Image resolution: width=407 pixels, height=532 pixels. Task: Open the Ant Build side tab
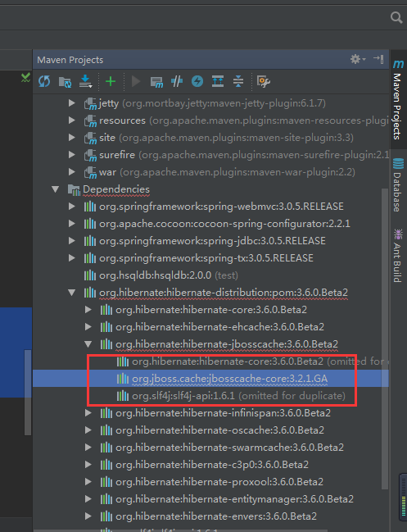(398, 256)
